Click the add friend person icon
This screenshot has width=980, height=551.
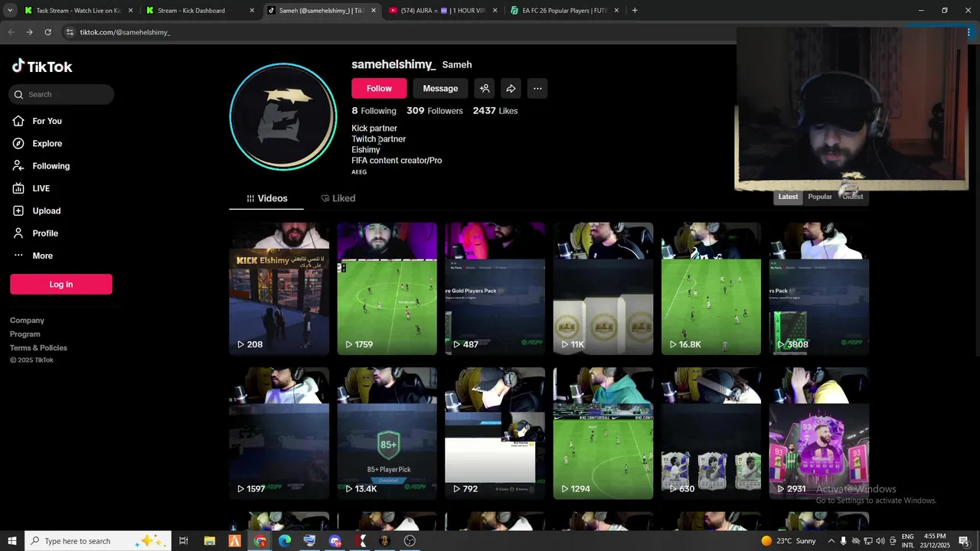point(485,89)
